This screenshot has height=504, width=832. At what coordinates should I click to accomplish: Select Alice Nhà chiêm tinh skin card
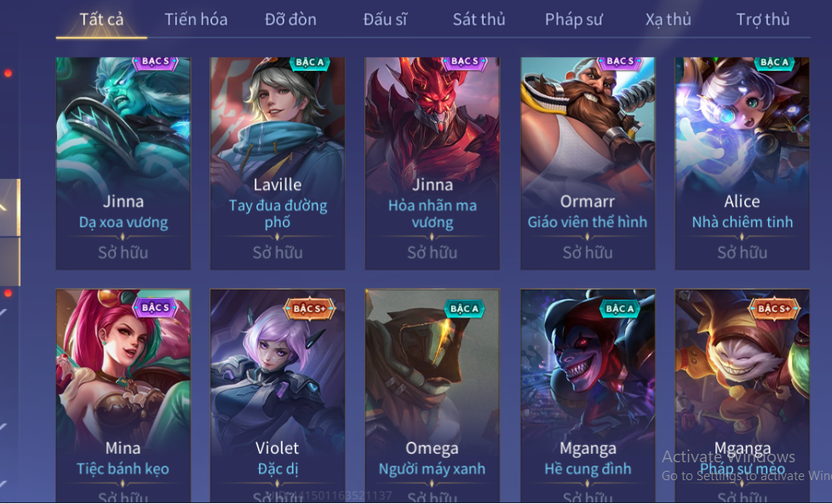tap(743, 163)
